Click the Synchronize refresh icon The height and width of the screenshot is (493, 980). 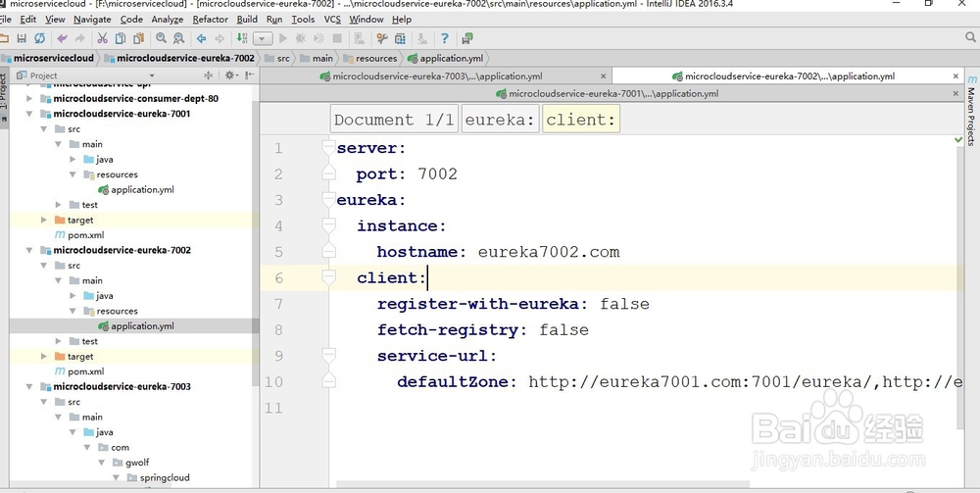[x=39, y=39]
